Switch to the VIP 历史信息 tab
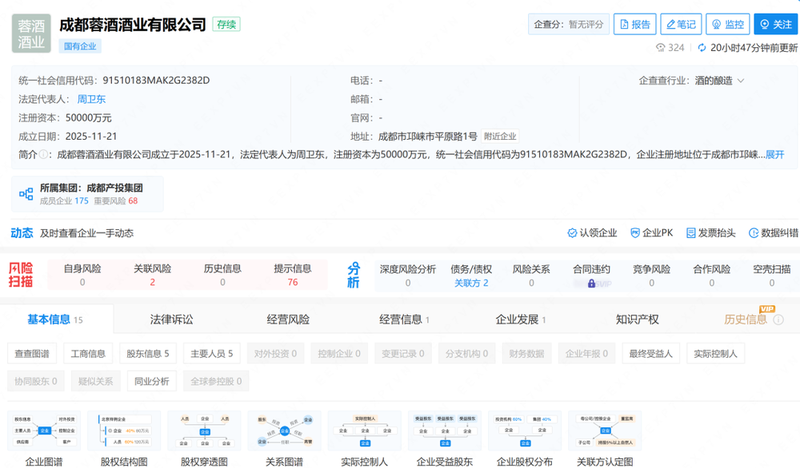Viewport: 800px width, 468px height. tap(745, 319)
